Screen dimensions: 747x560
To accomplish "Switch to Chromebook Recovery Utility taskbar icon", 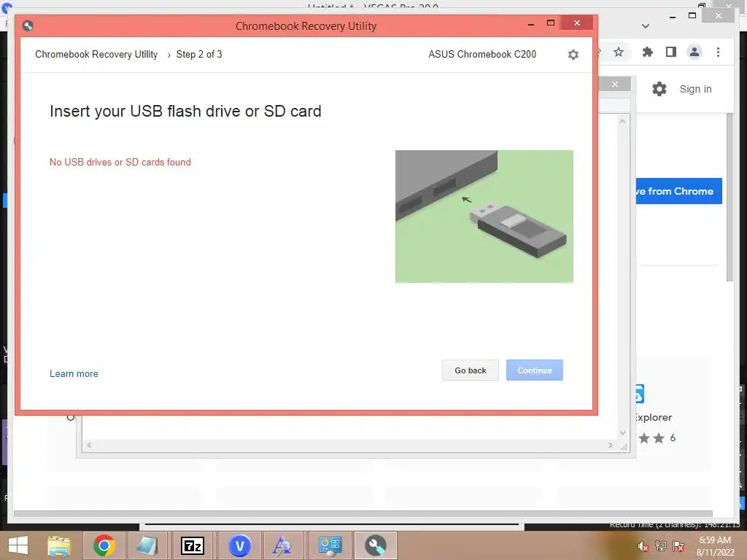I will pyautogui.click(x=376, y=545).
